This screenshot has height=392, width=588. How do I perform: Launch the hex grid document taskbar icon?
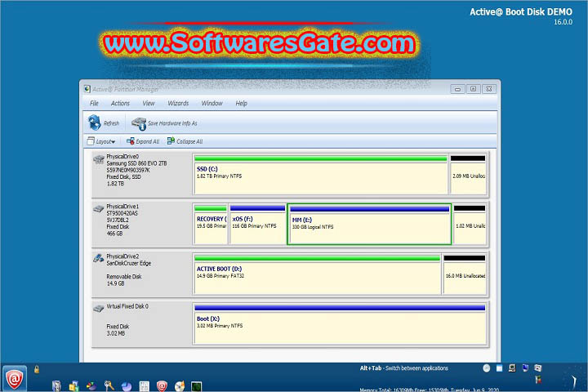tap(144, 386)
